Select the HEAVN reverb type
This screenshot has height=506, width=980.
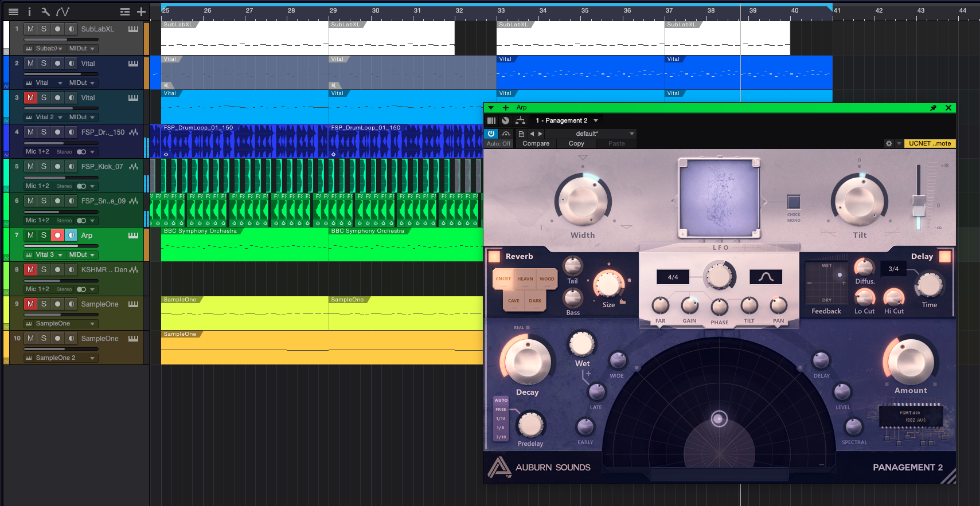click(x=525, y=279)
